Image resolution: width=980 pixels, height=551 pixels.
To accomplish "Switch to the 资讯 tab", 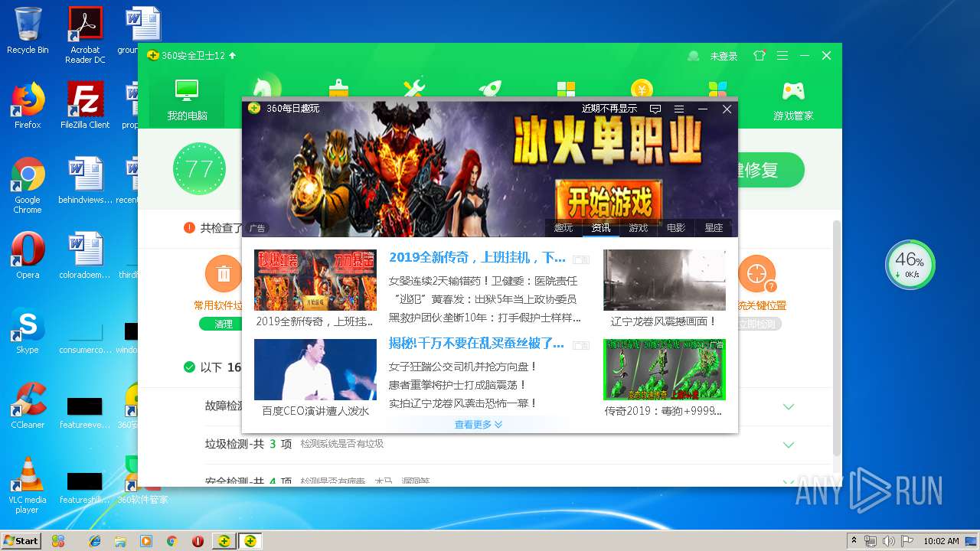I will [x=601, y=228].
